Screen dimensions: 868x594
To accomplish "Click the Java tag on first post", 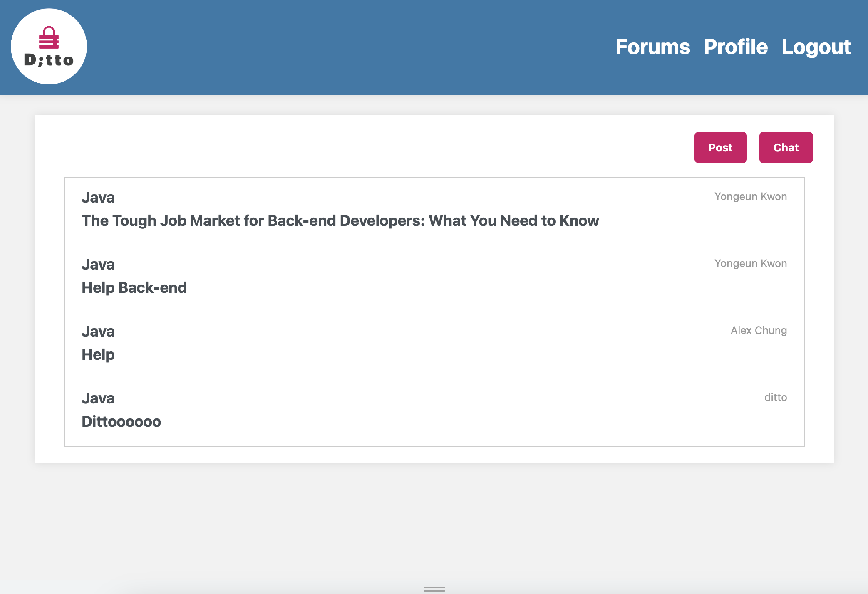I will pyautogui.click(x=98, y=198).
